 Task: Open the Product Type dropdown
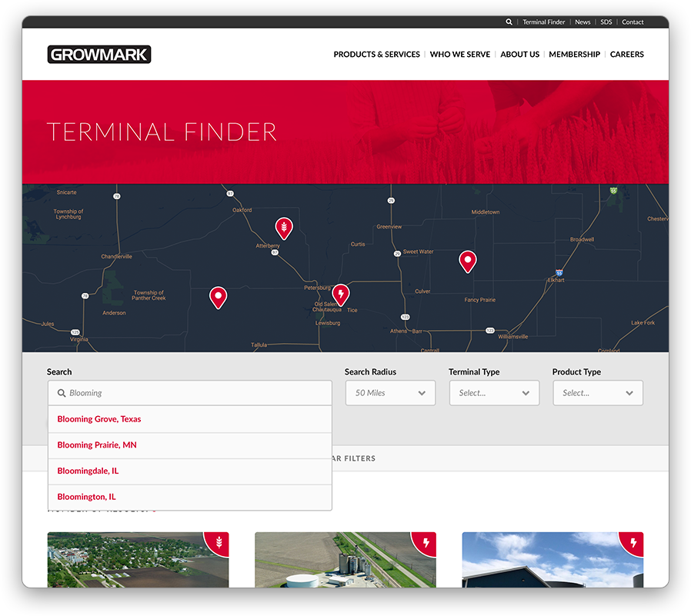coord(598,393)
